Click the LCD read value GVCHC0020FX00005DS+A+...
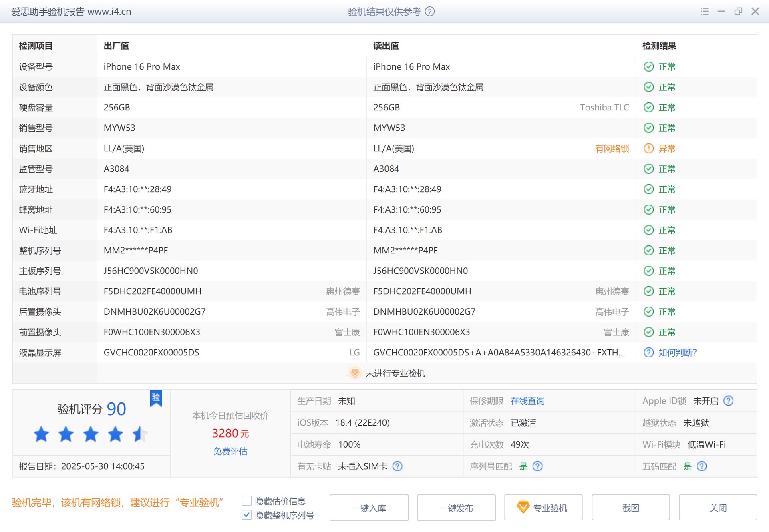 pyautogui.click(x=499, y=353)
